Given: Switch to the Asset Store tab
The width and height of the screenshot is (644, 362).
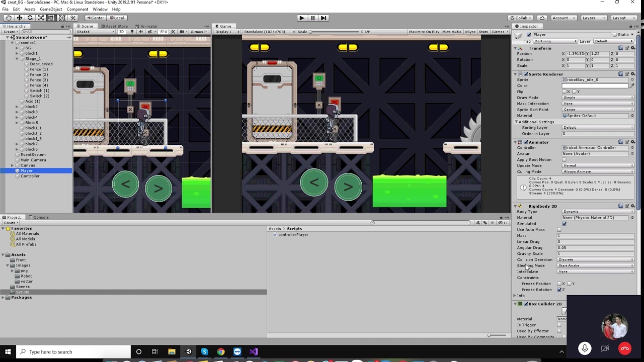Looking at the screenshot, I should click(x=114, y=26).
